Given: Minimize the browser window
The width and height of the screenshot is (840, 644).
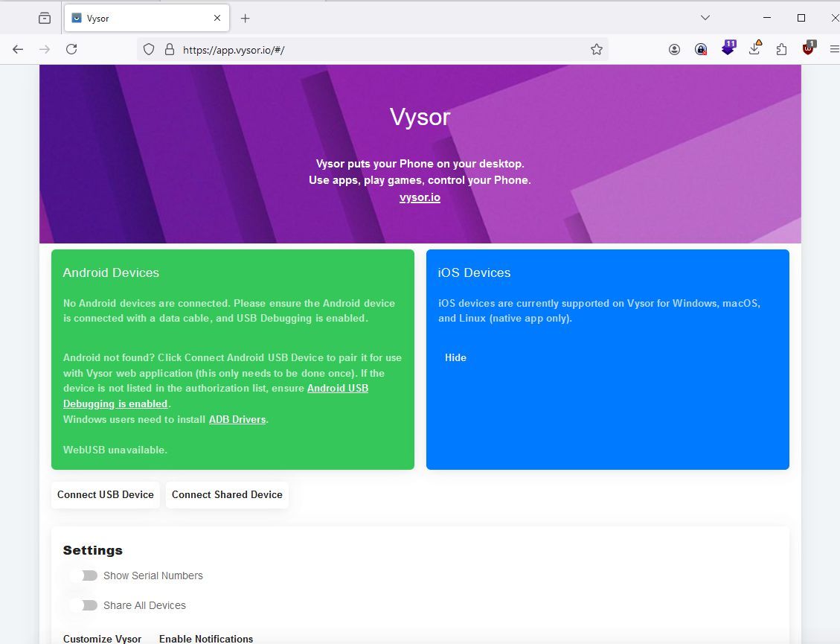Looking at the screenshot, I should pos(767,18).
